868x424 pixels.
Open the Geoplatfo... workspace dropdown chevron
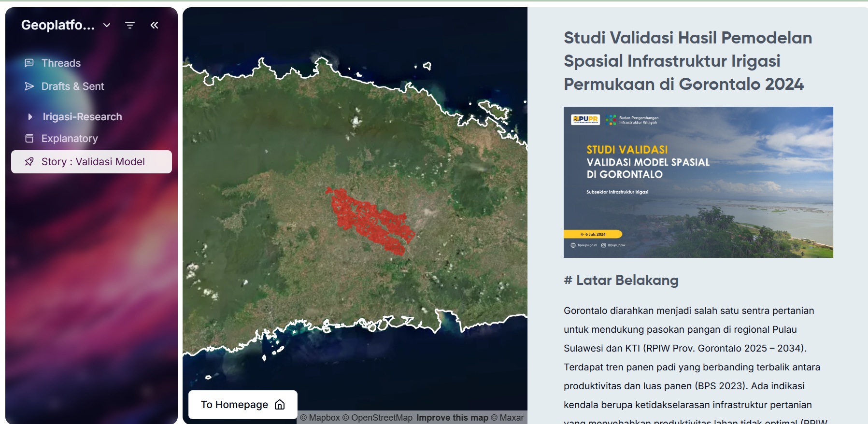pos(107,25)
